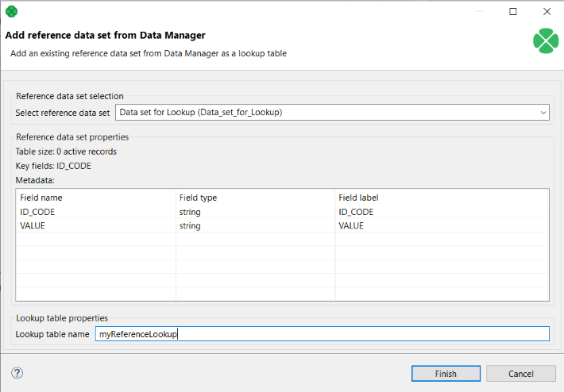Click the Field label column header

pyautogui.click(x=360, y=198)
